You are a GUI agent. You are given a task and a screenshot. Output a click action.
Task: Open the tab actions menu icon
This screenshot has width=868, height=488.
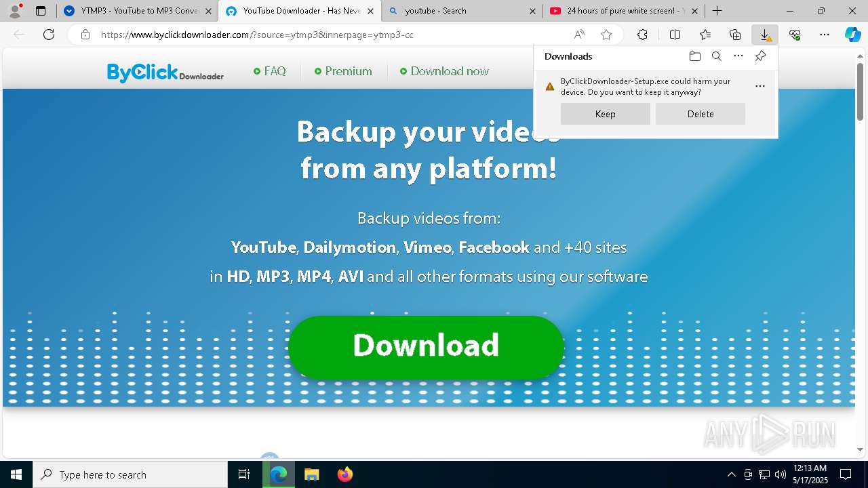(41, 11)
